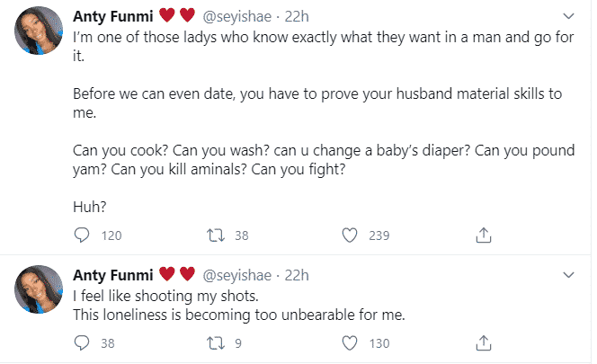
Task: Retweet the husband material skills tweet
Action: (x=215, y=236)
